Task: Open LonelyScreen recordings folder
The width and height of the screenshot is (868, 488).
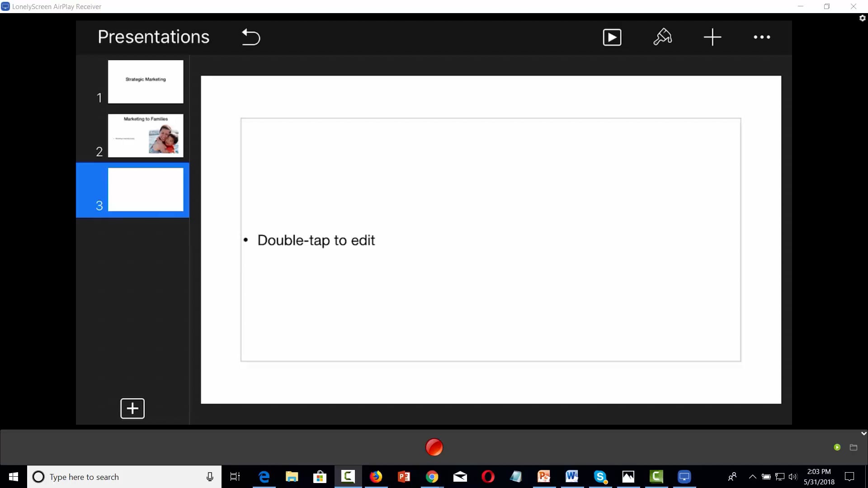Action: click(854, 447)
